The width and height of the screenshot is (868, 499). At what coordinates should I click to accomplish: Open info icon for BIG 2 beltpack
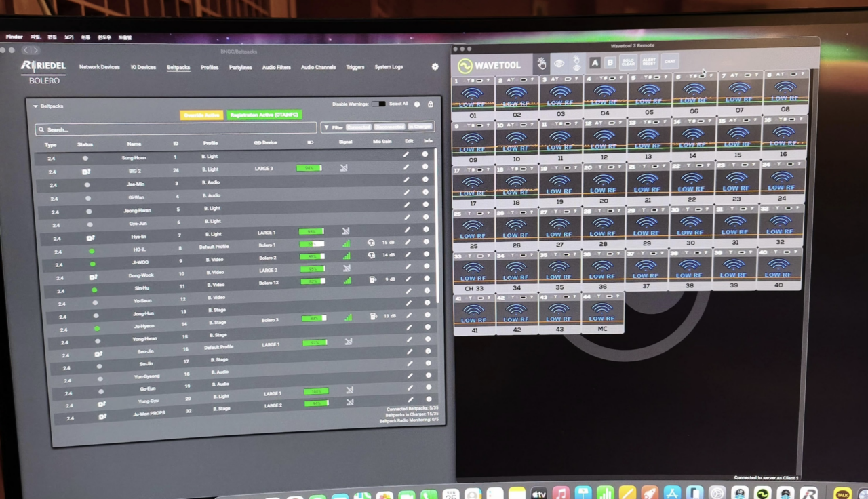point(425,167)
